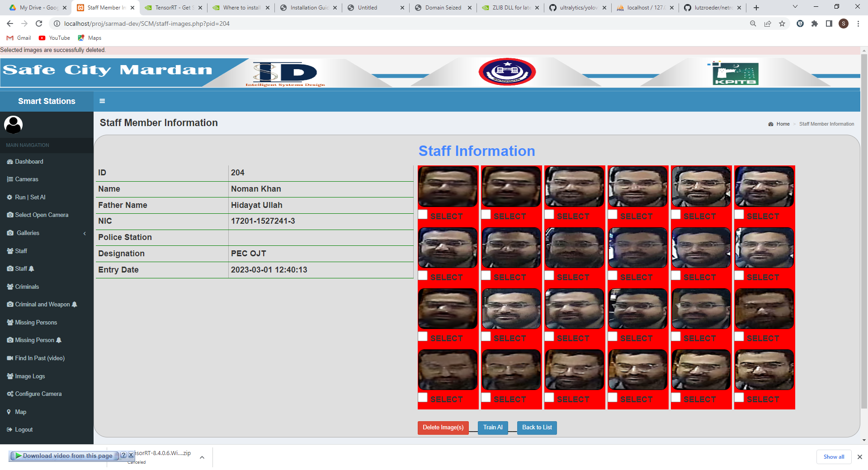Click the Image Logs sidebar item
This screenshot has height=470, width=868.
tap(29, 376)
